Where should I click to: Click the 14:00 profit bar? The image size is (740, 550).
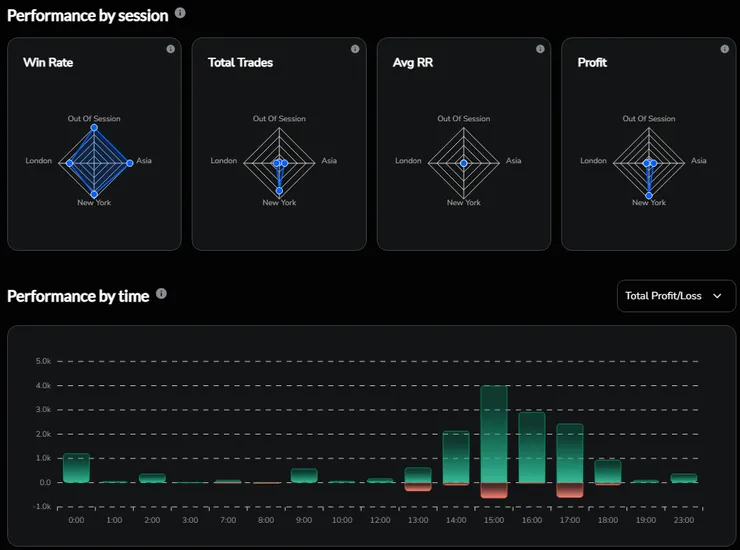coord(456,456)
